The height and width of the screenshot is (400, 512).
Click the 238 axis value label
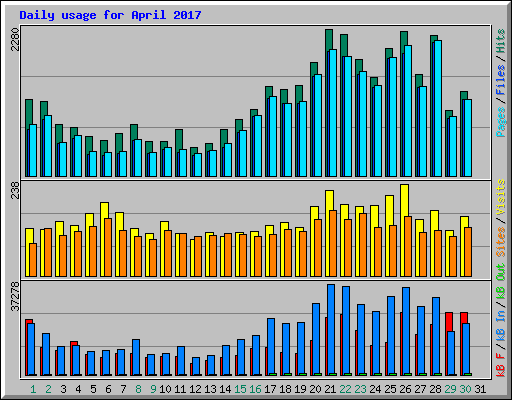[15, 190]
